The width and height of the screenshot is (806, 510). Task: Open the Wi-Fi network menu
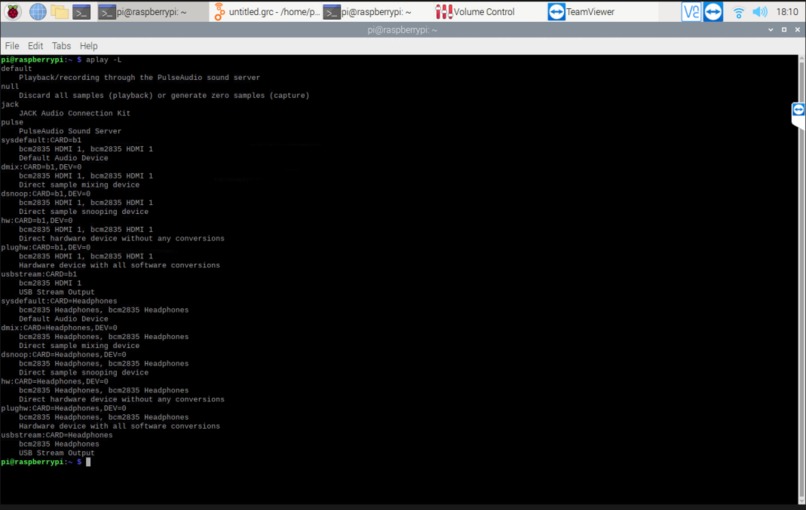tap(739, 12)
